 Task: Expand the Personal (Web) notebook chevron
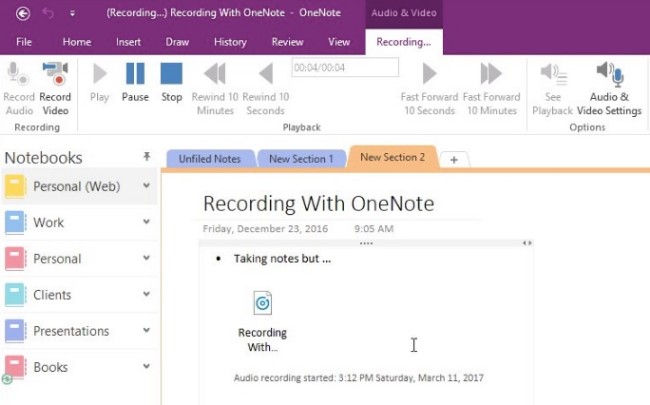point(146,185)
